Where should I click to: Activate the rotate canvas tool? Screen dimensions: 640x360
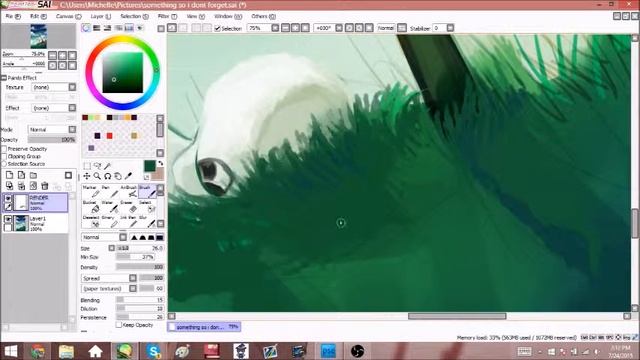[107, 176]
